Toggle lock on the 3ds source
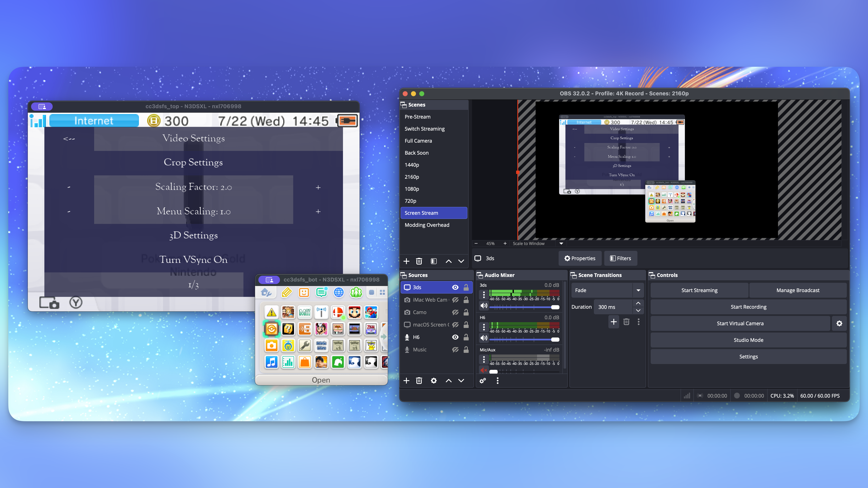Viewport: 868px width, 488px height. [x=466, y=287]
